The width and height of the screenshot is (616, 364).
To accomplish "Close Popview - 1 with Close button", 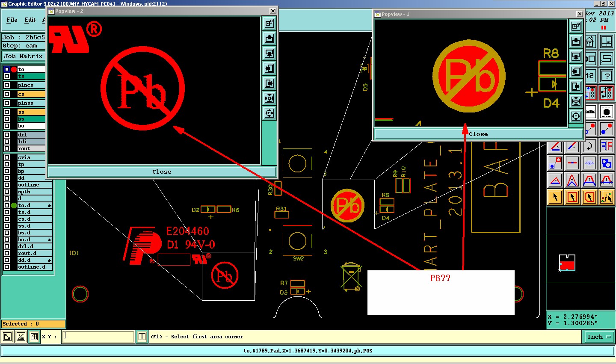I will tap(478, 134).
